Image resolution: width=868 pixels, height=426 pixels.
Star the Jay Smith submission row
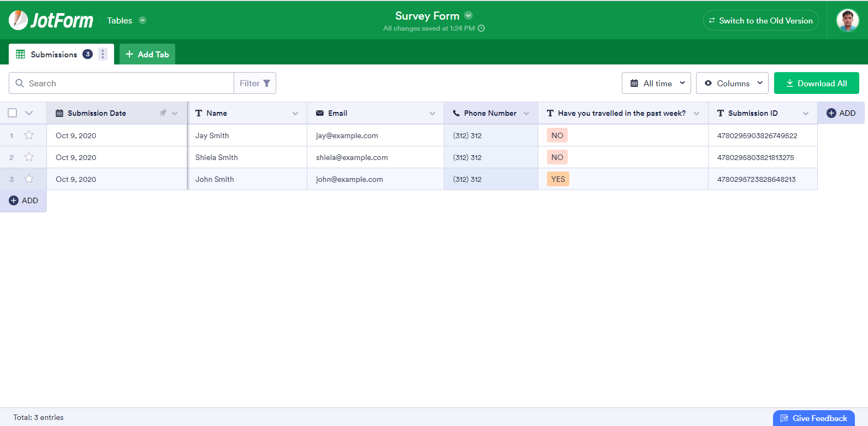point(29,135)
